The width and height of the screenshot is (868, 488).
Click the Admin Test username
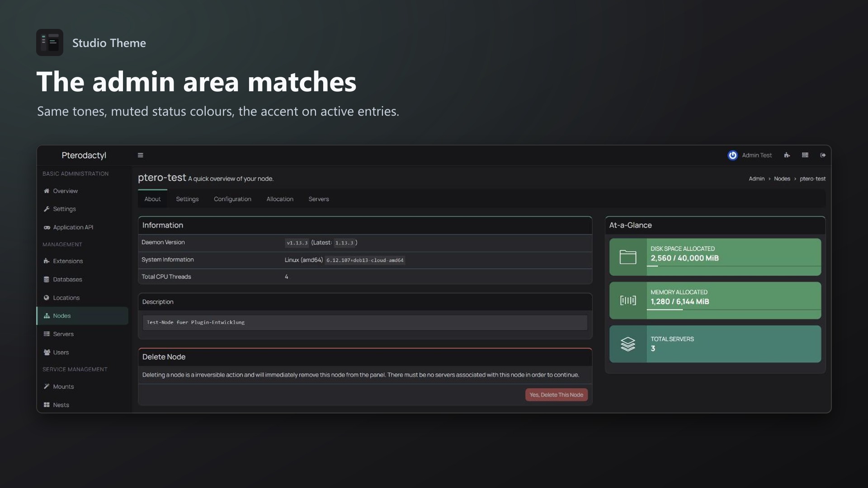[x=757, y=155]
